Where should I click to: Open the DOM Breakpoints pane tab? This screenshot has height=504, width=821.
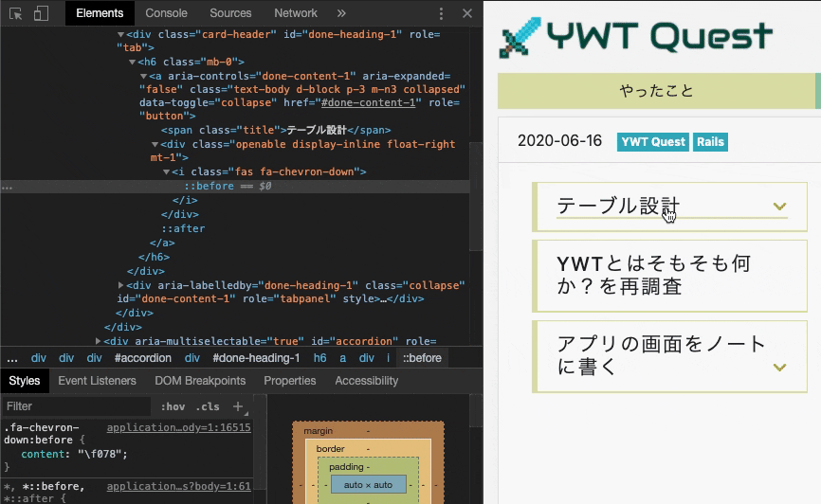pyautogui.click(x=200, y=381)
